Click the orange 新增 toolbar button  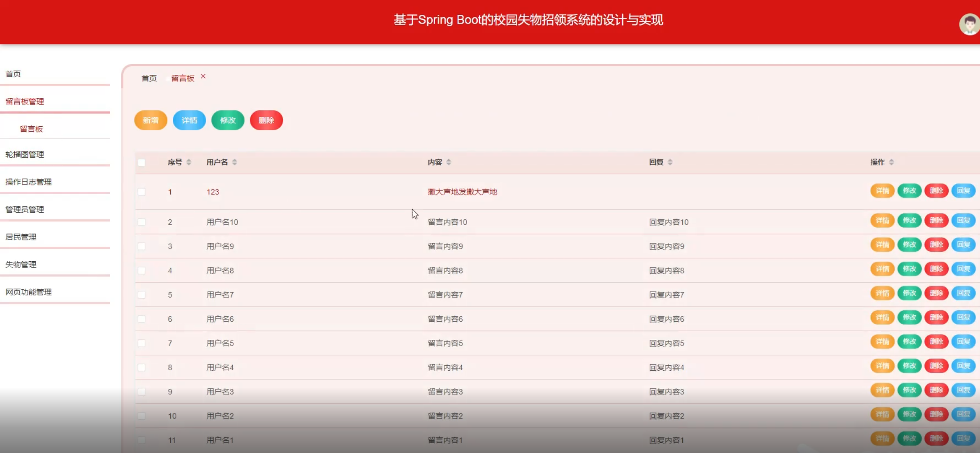pos(151,120)
